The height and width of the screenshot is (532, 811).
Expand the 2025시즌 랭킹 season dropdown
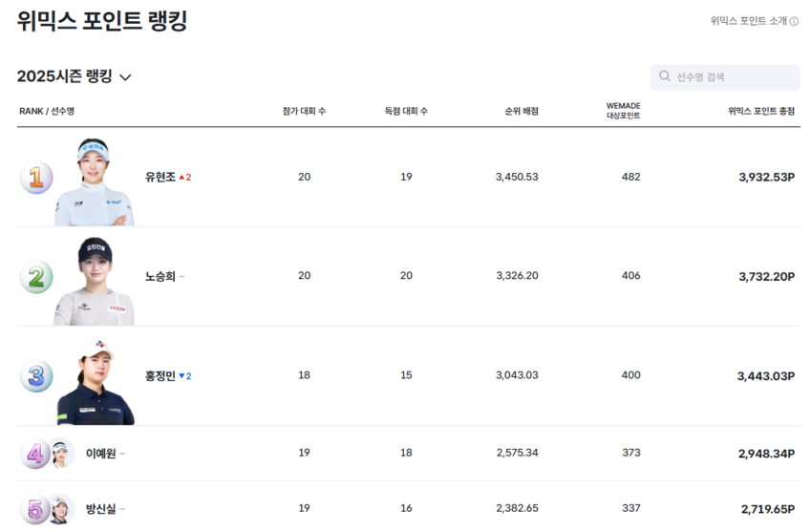[125, 77]
